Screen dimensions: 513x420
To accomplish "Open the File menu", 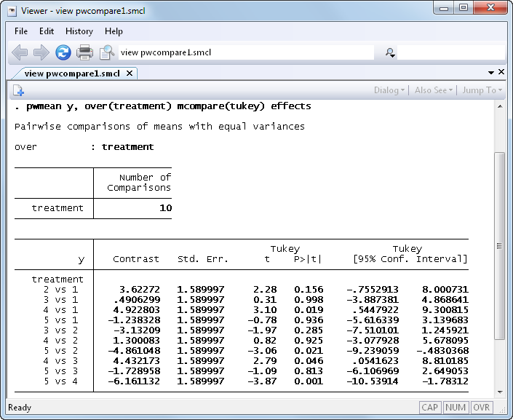I will [x=21, y=31].
